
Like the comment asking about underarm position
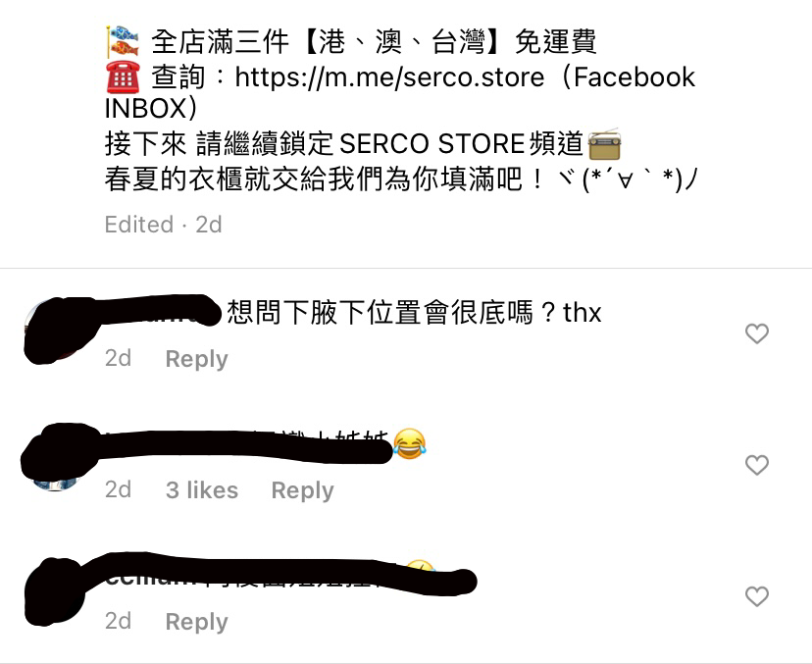[x=756, y=333]
